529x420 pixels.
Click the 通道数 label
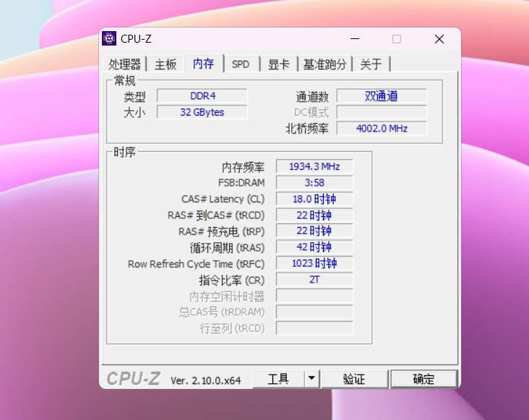312,97
